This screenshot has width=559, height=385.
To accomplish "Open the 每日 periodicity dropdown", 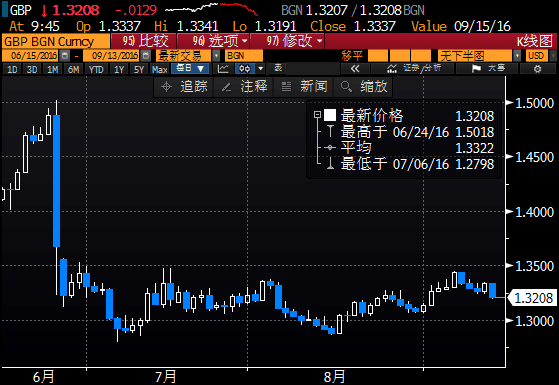I will [190, 68].
